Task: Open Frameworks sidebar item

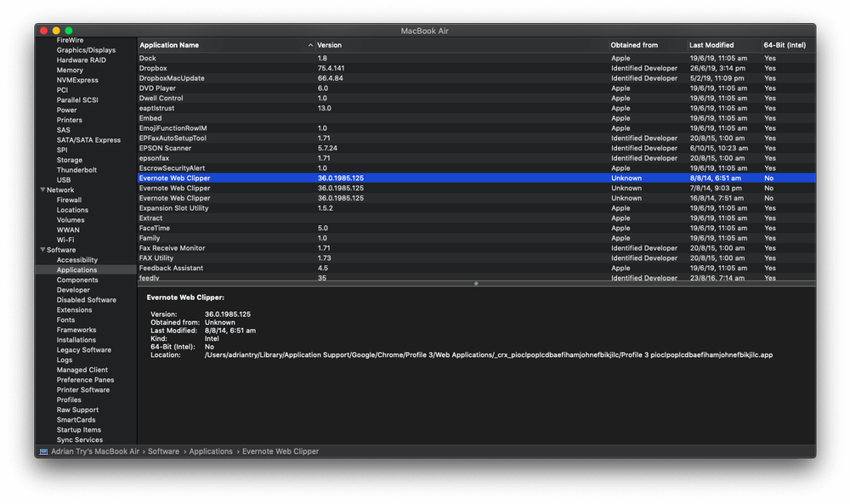Action: click(76, 330)
